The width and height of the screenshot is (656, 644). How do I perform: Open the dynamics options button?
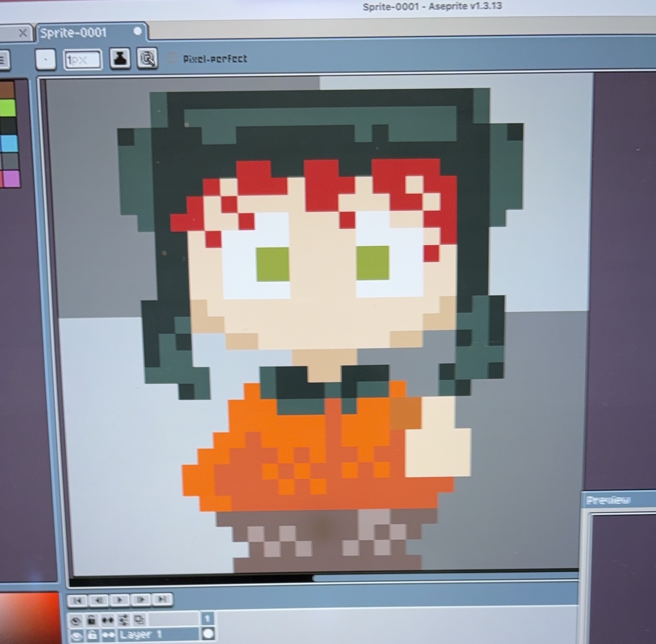147,59
